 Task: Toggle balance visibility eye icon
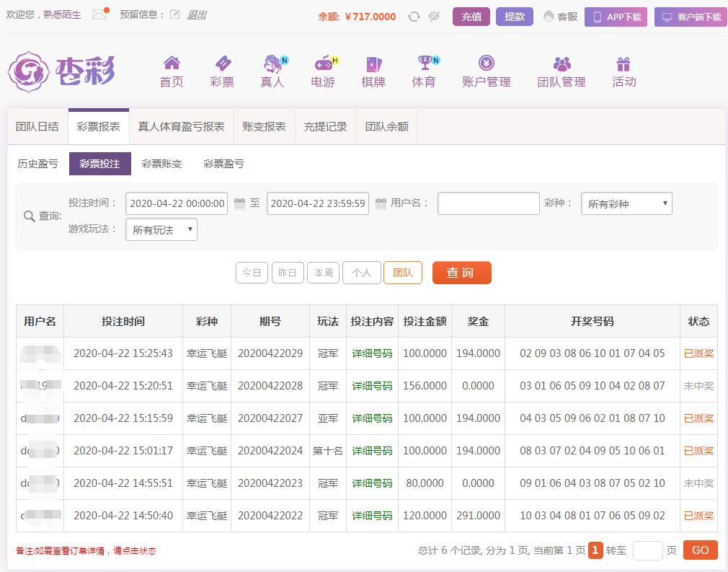(x=434, y=17)
